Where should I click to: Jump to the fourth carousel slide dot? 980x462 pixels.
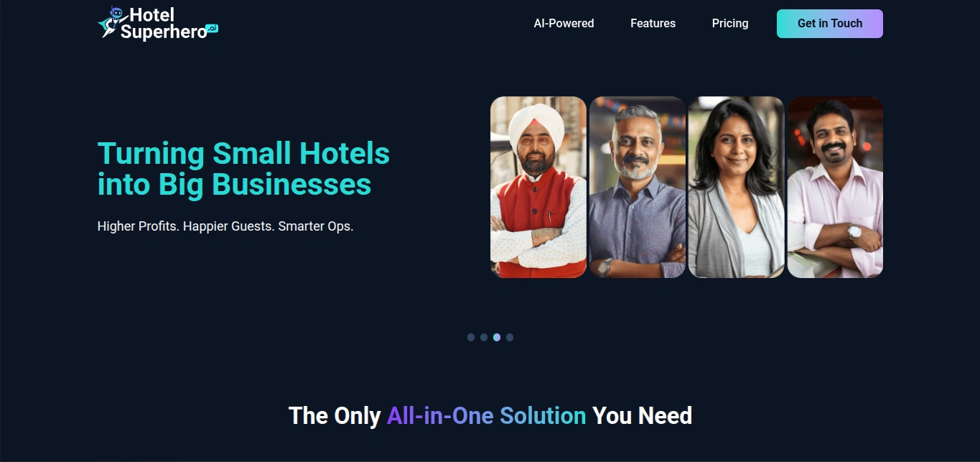pos(510,337)
